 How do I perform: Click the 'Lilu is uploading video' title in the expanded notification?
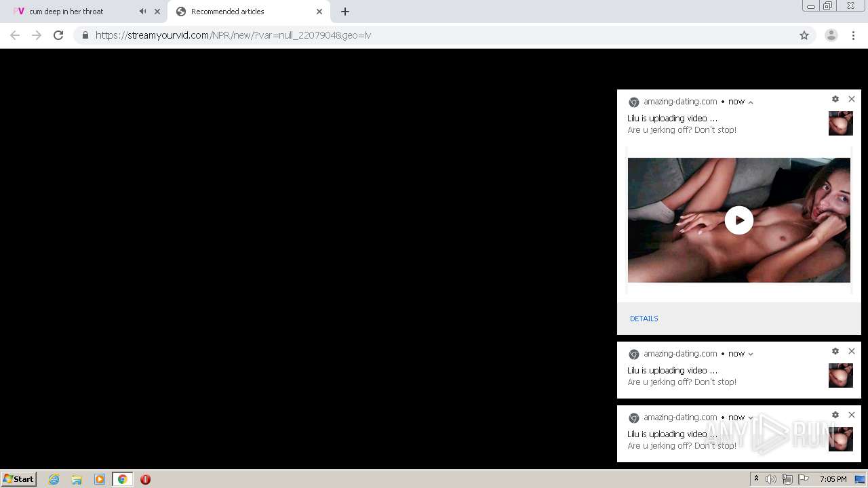click(672, 119)
